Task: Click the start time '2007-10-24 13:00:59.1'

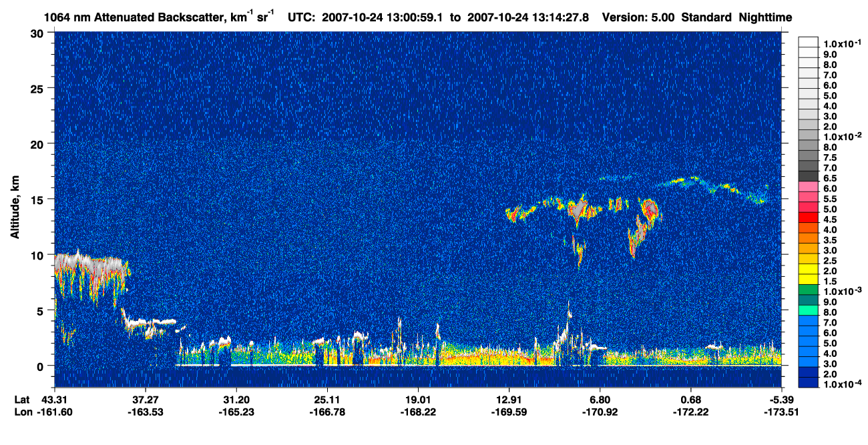Action: [384, 17]
